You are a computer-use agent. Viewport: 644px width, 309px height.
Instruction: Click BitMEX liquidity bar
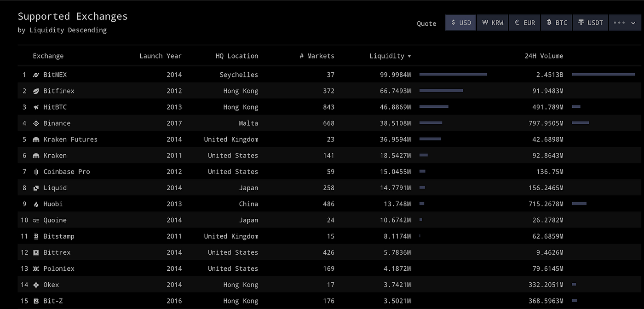(453, 74)
